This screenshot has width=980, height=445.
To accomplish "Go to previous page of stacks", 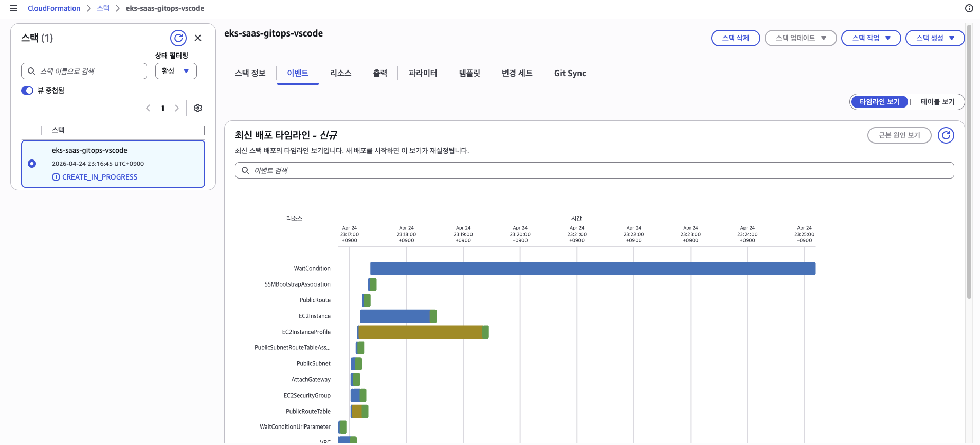I will click(x=148, y=108).
